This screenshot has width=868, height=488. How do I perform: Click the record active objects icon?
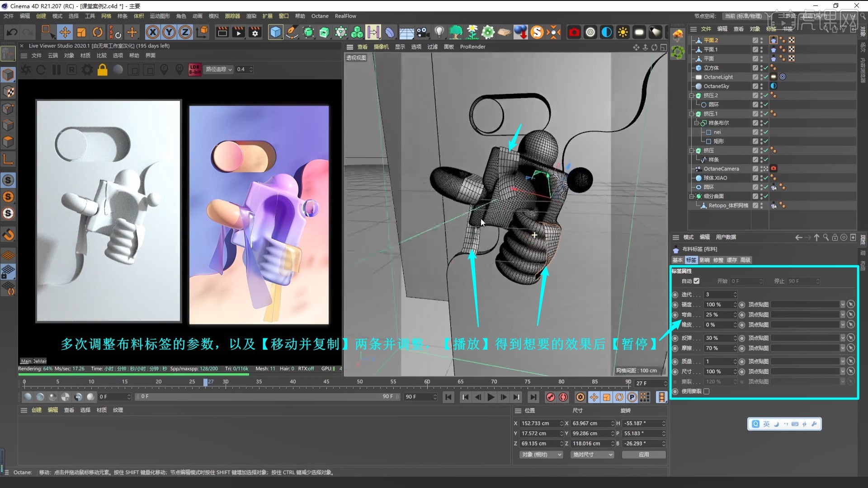point(550,397)
